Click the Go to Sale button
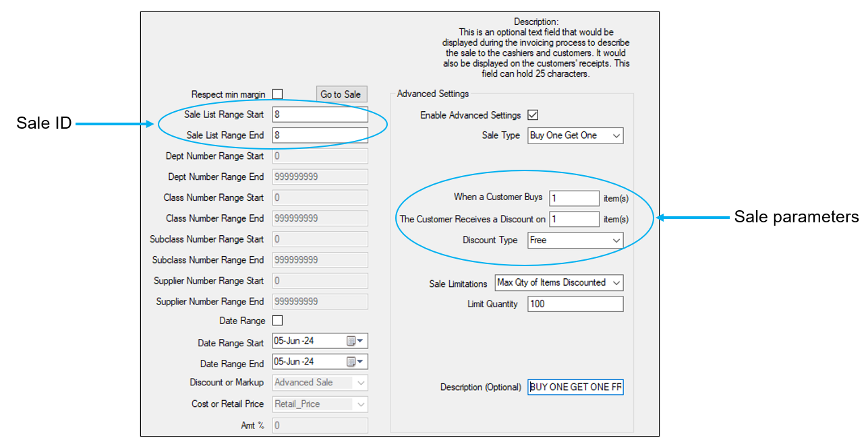This screenshot has width=868, height=444. pyautogui.click(x=341, y=94)
